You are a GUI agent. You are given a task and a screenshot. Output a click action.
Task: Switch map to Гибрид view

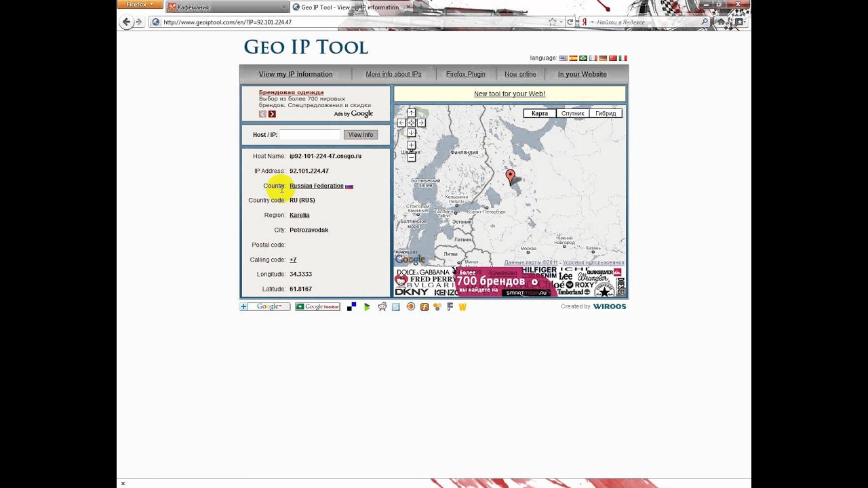coord(606,113)
